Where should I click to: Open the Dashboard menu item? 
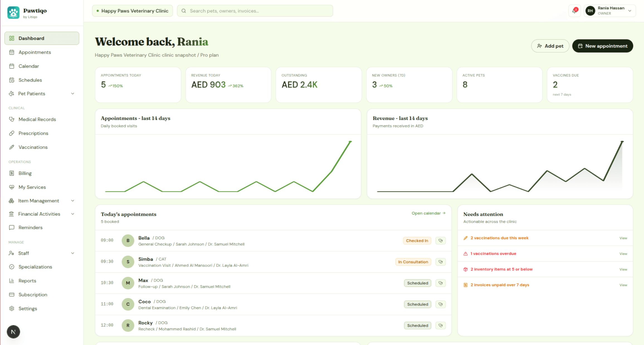click(42, 38)
